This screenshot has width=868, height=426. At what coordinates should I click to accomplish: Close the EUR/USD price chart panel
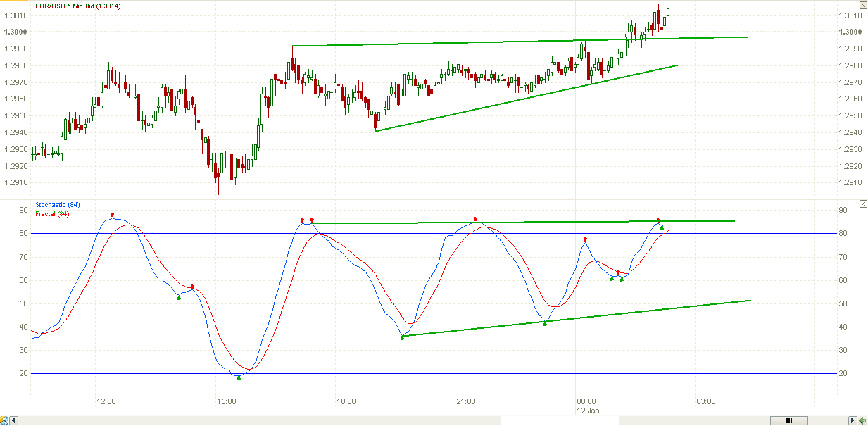click(x=863, y=5)
